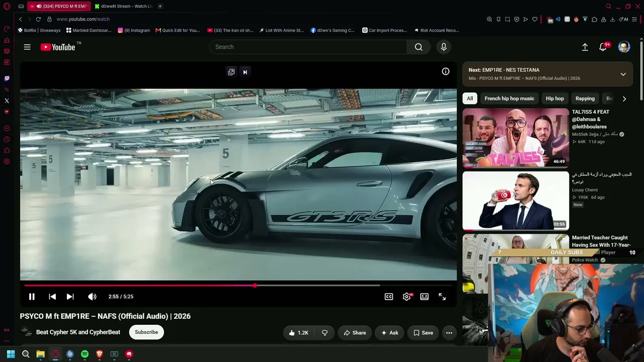644x362 pixels.
Task: Open more actions three-dot menu
Action: coord(449,332)
